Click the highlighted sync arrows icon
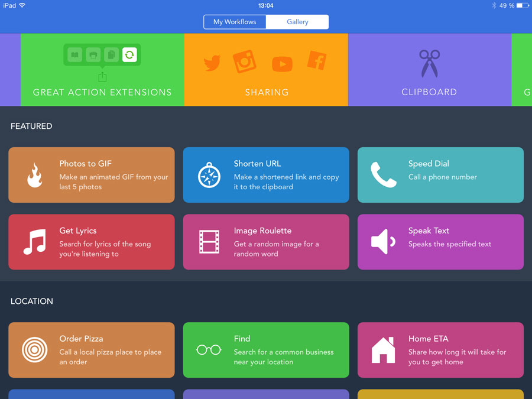Screen dimensions: 532x399 129,54
